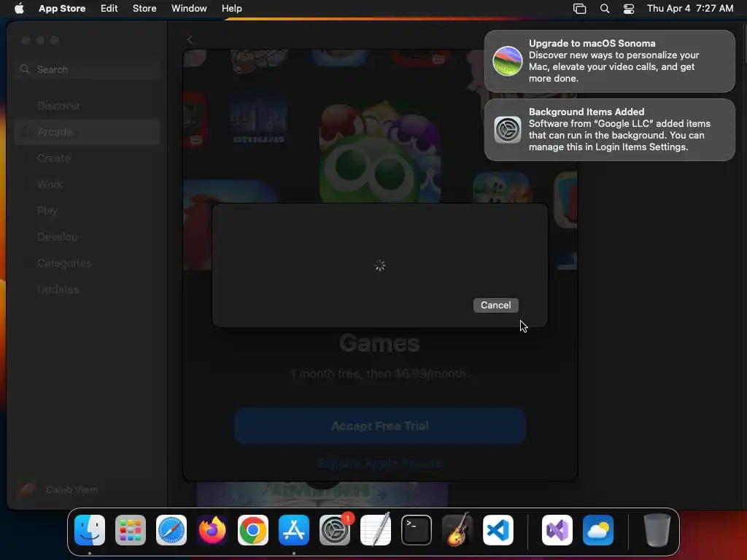The width and height of the screenshot is (747, 560).
Task: Open the Edit menu
Action: pyautogui.click(x=109, y=9)
